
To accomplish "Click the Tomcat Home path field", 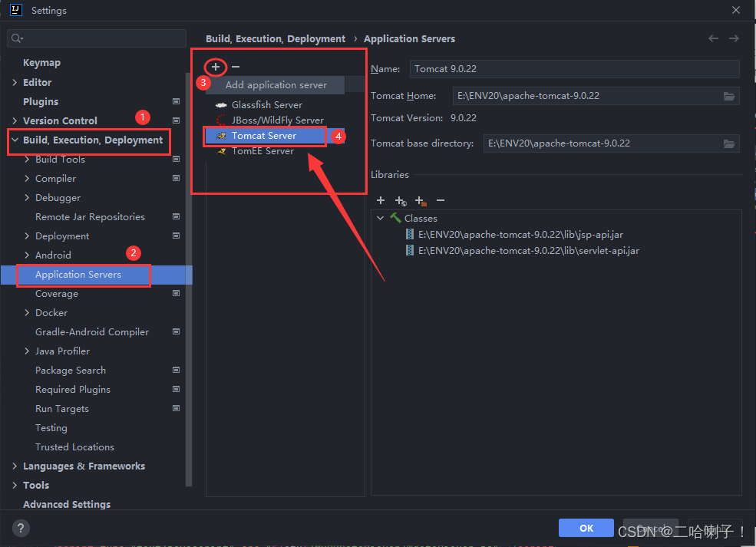I will pyautogui.click(x=596, y=96).
